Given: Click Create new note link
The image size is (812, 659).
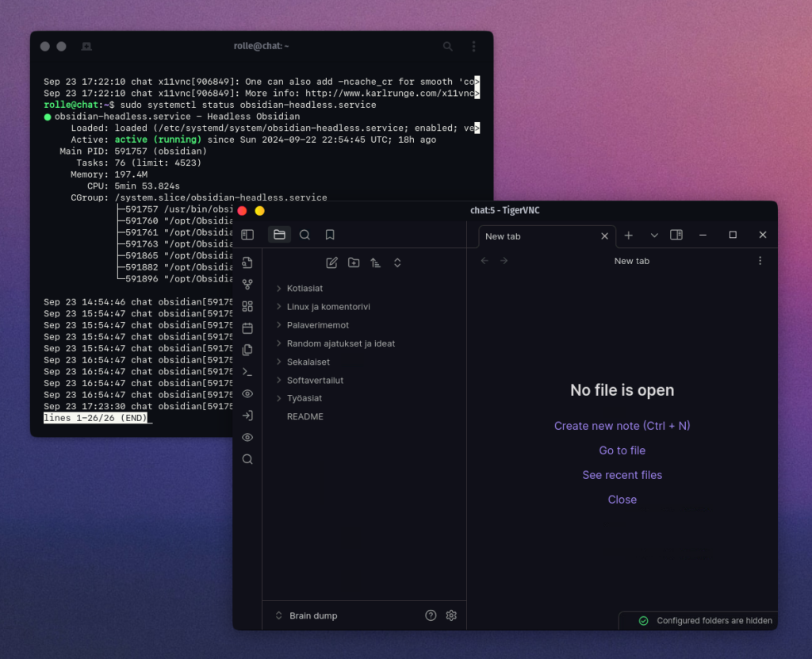Looking at the screenshot, I should (622, 426).
